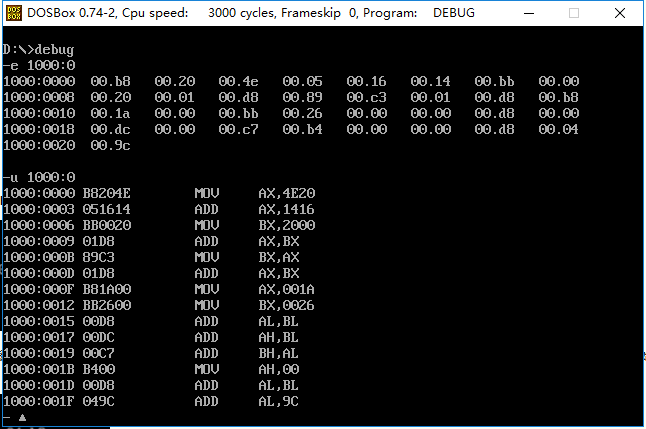Click operand 'AH,BL'
Image resolution: width=646 pixels, height=429 pixels.
(279, 338)
